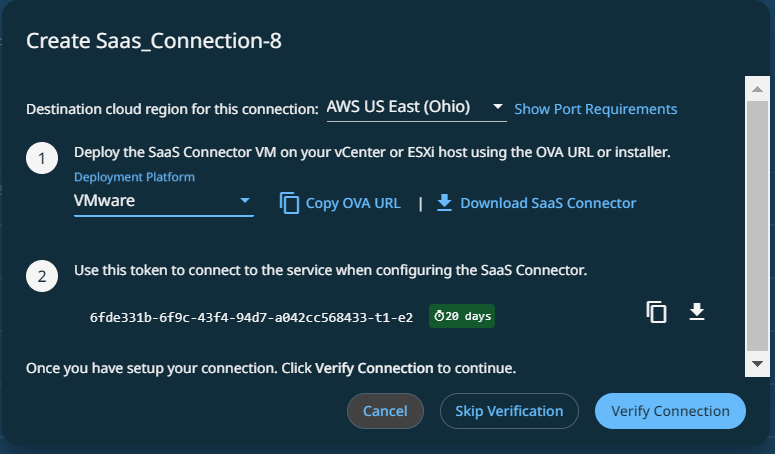Open the Show Port Requirements link
The width and height of the screenshot is (775, 454).
pyautogui.click(x=595, y=109)
